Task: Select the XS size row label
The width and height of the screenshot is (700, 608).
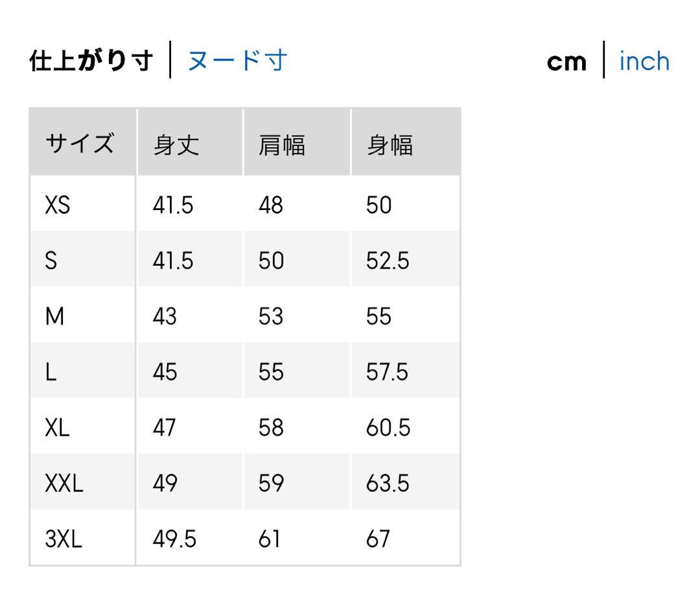Action: coord(58,205)
